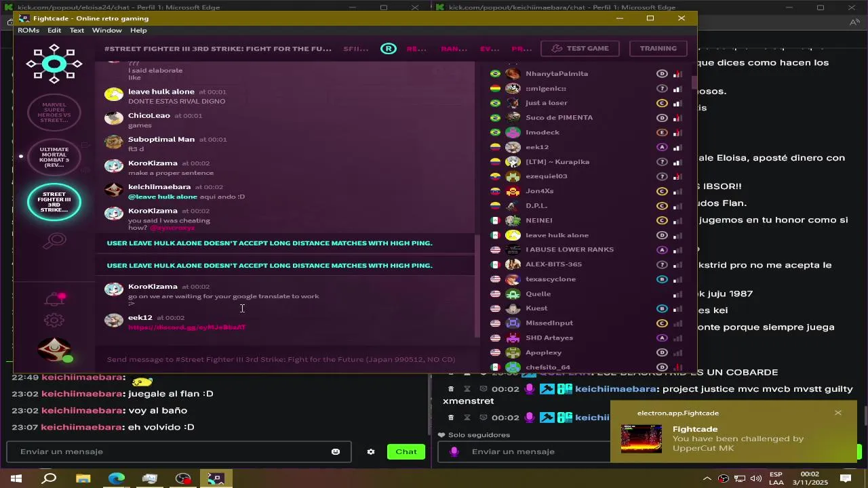Screen dimensions: 868x488
Task: Switch to the SFII... channel tab
Action: pyautogui.click(x=356, y=49)
